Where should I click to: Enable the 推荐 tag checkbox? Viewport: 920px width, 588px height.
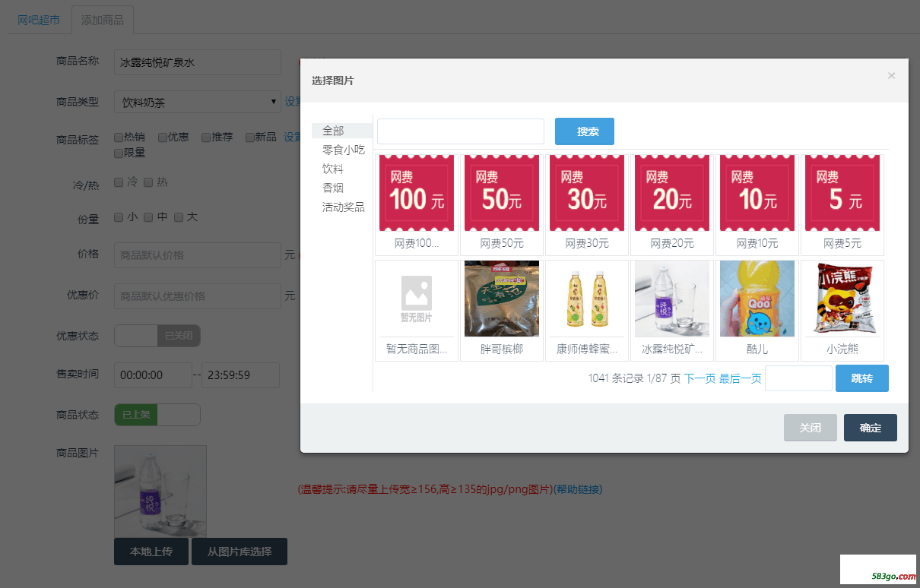click(x=206, y=138)
